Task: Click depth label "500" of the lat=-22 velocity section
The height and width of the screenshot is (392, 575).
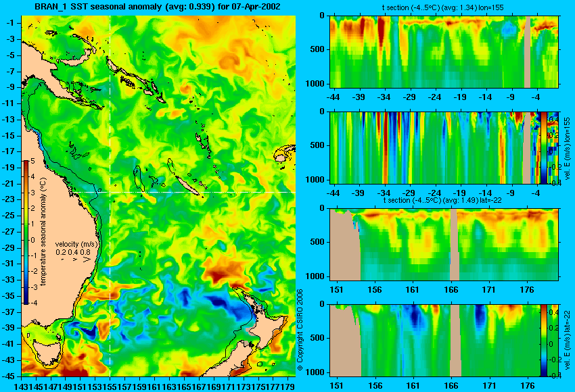Action: tap(317, 338)
